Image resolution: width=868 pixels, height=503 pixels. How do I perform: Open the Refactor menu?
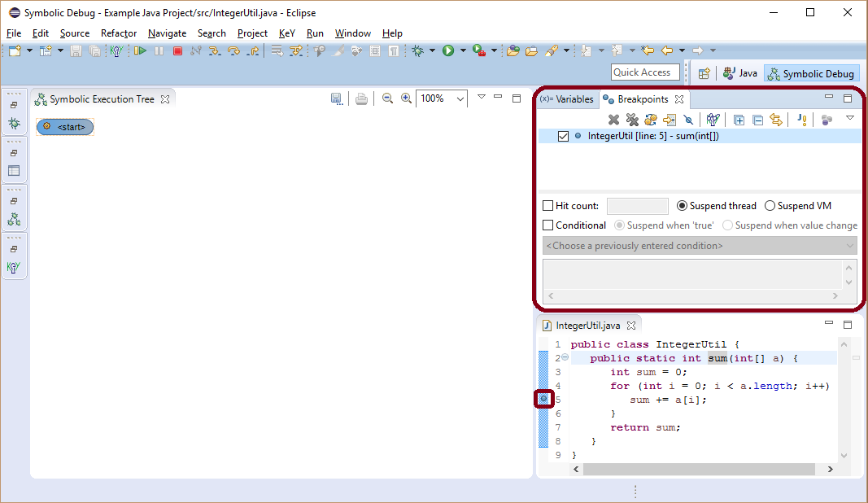[x=119, y=33]
